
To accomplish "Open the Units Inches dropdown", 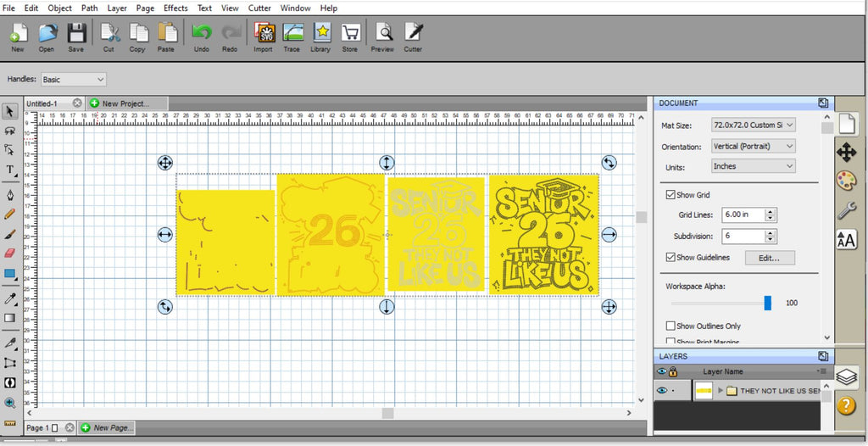I will (x=754, y=166).
